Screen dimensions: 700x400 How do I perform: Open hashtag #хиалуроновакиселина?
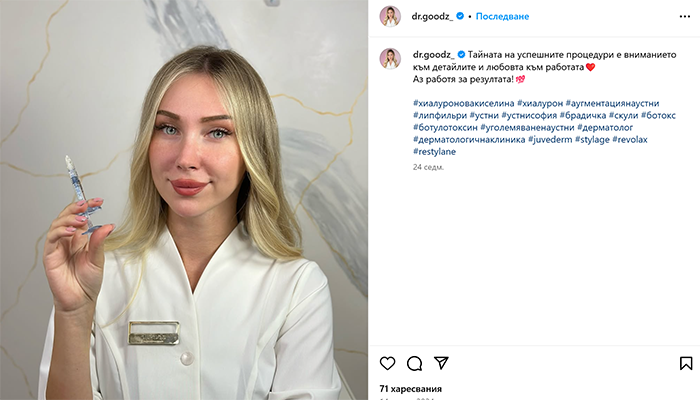pos(463,103)
